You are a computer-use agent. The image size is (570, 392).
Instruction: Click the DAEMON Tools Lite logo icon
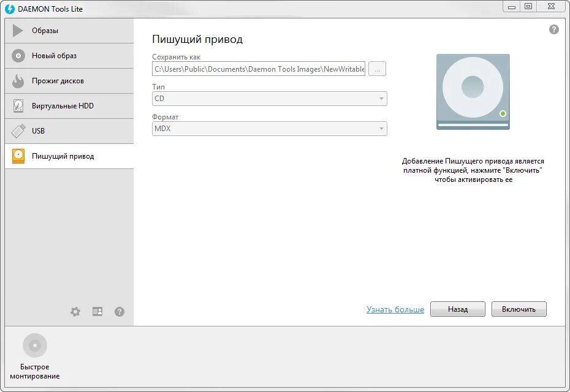click(10, 9)
